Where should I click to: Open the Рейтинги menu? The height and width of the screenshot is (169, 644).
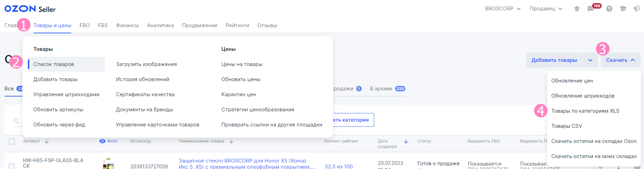[238, 25]
